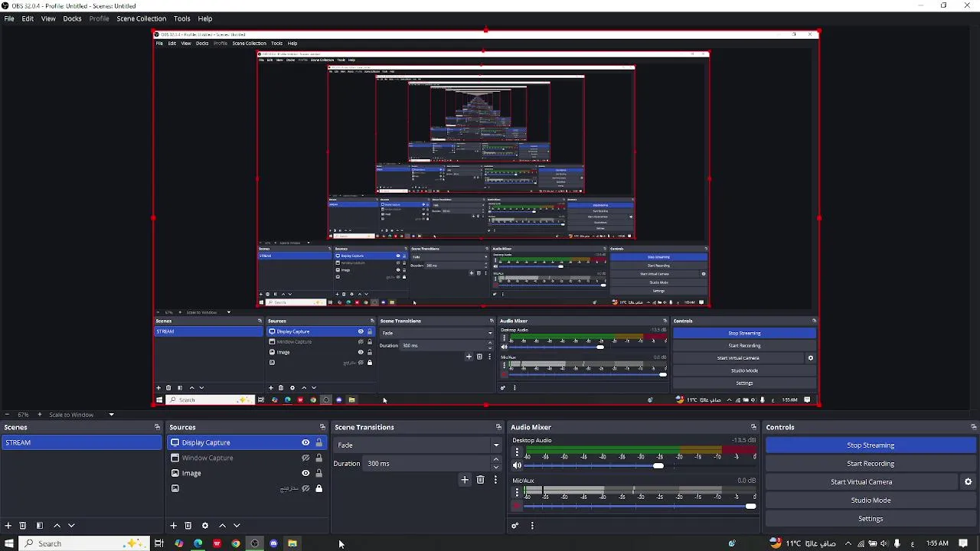Screen dimensions: 980x551
Task: Open Discord from the Windows taskbar
Action: 273,543
